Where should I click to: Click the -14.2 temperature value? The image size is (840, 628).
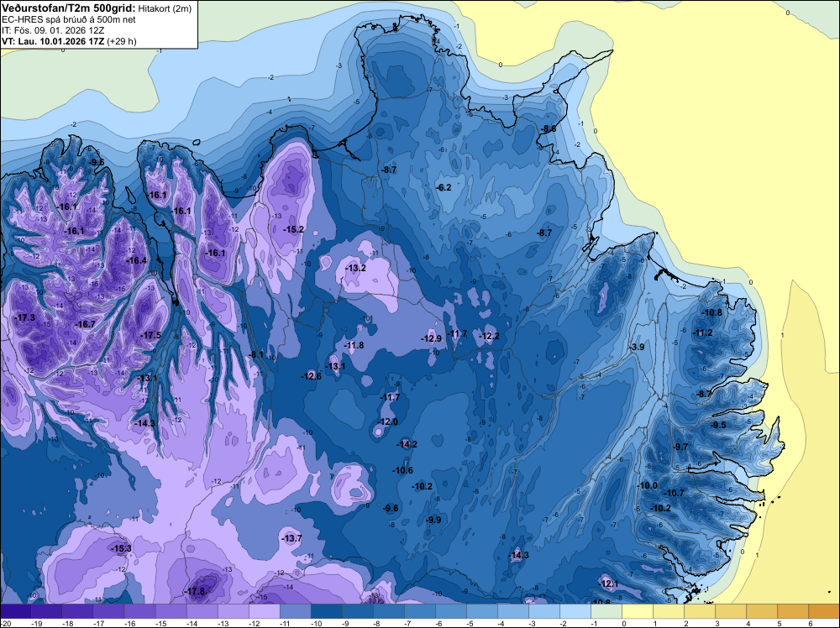coord(407,444)
